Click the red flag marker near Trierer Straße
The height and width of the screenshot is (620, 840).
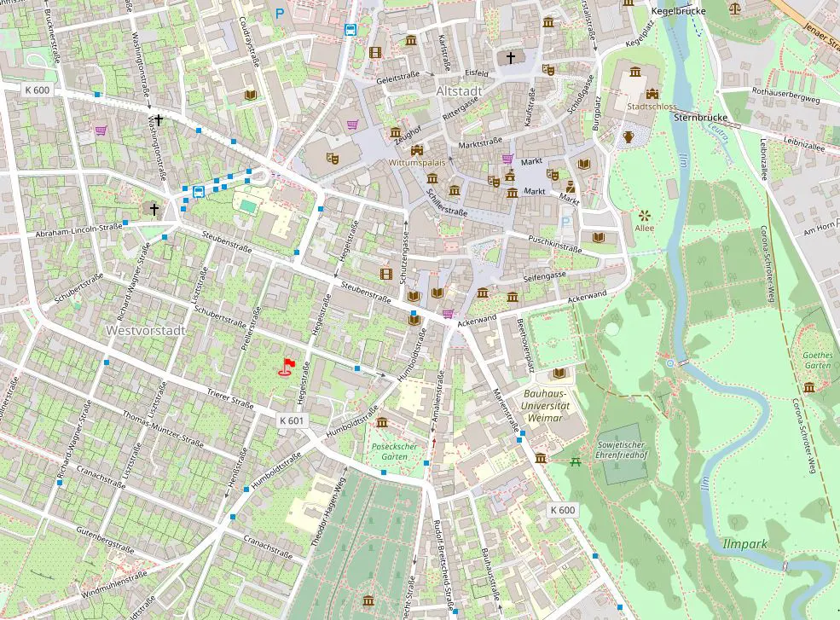pyautogui.click(x=287, y=365)
